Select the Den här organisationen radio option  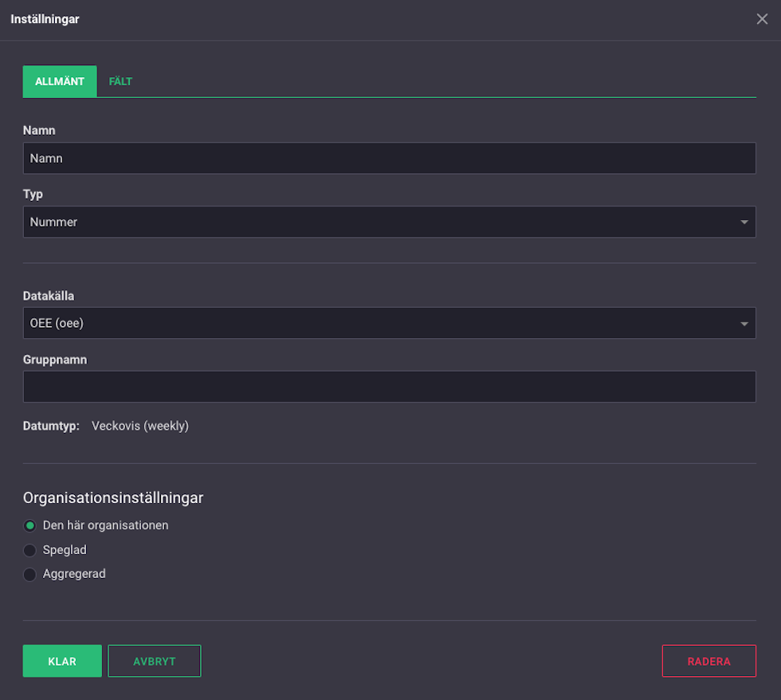point(30,525)
